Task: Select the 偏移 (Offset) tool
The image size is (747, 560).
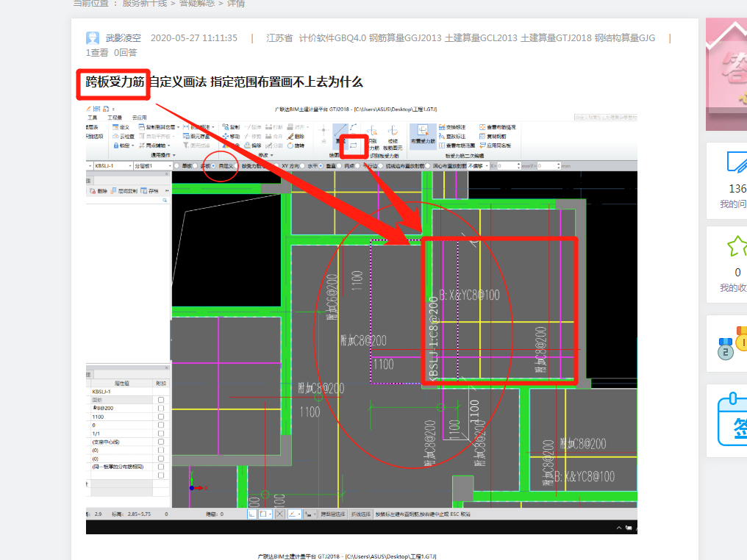Action: (x=252, y=146)
